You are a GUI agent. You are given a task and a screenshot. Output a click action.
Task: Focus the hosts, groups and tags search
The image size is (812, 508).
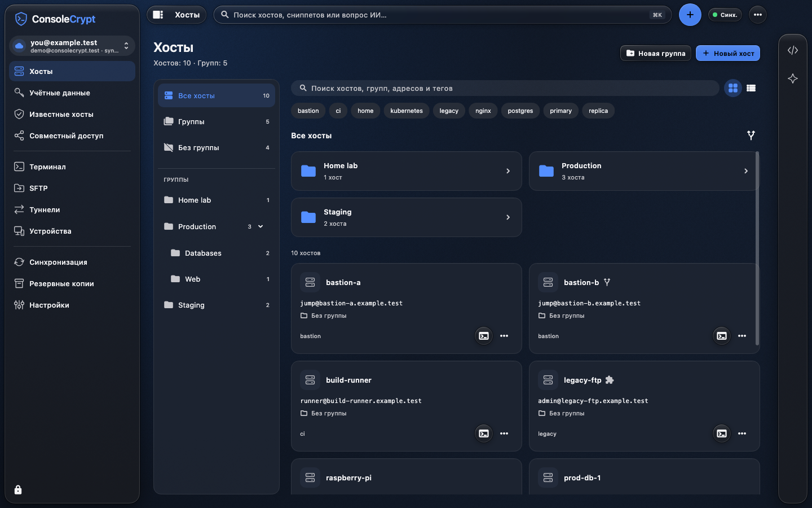coord(505,88)
